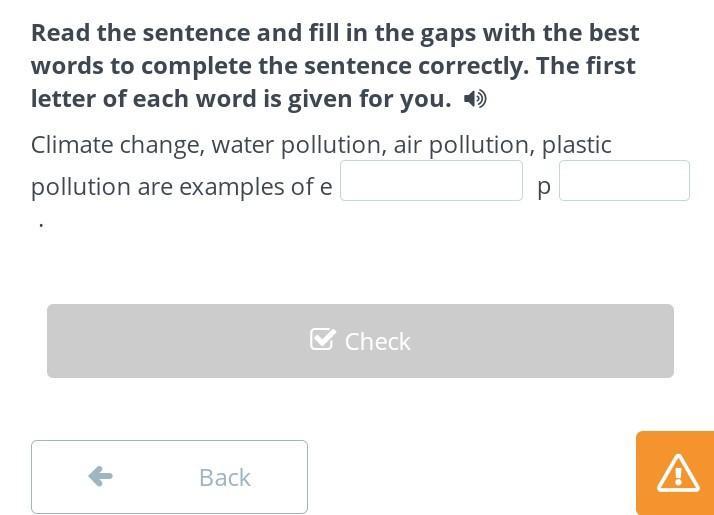Click the checkmark icon inside Check button

[322, 339]
